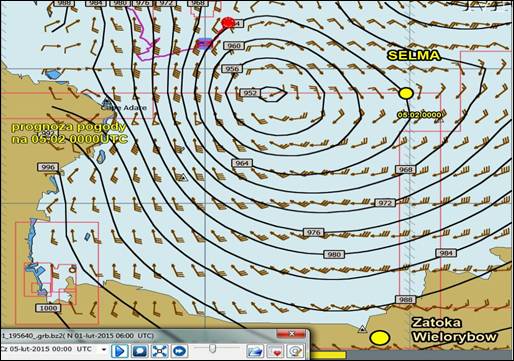Click the rightmost GRIB panel settings icon
Viewport: 514px width, 361px height.
tap(295, 351)
